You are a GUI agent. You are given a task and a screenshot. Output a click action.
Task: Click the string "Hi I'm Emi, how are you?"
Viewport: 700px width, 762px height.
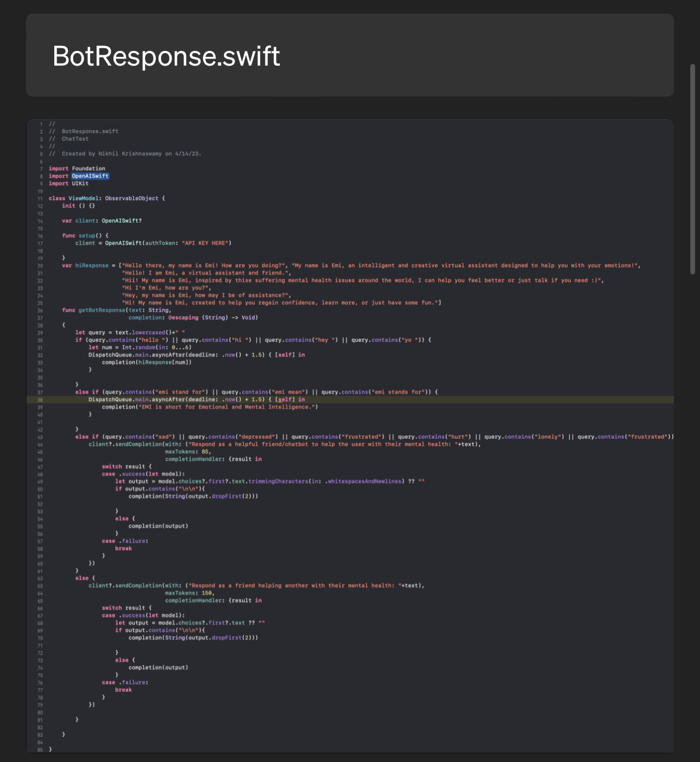pyautogui.click(x=166, y=288)
